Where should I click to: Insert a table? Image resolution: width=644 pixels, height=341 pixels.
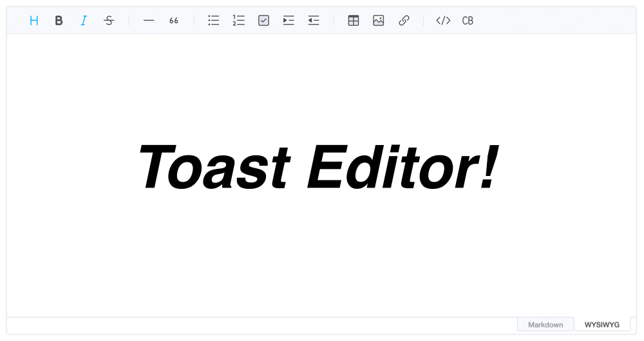(353, 21)
